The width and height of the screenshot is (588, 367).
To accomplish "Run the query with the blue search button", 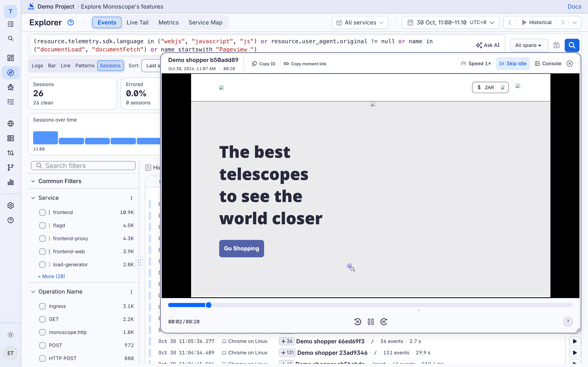I will [x=572, y=45].
